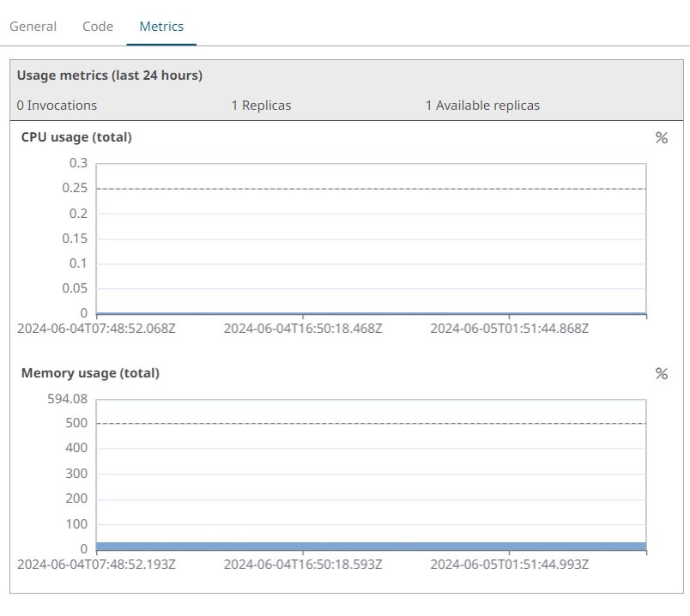Click the percent unit symbol of CPU chart
Viewport: 690px width, 616px height.
pos(661,138)
